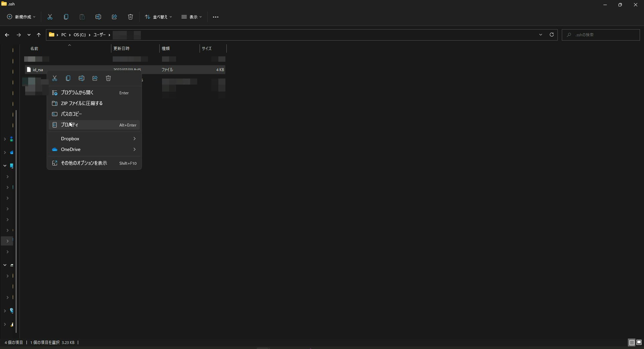This screenshot has height=349, width=644.
Task: Select プログラムから開く menu entry
Action: 94,93
